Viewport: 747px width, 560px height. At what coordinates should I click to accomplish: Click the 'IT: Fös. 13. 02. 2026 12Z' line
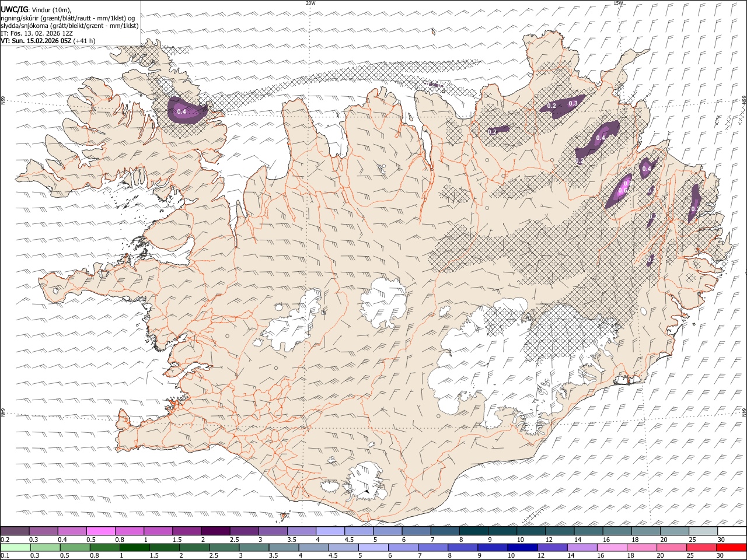(x=37, y=33)
